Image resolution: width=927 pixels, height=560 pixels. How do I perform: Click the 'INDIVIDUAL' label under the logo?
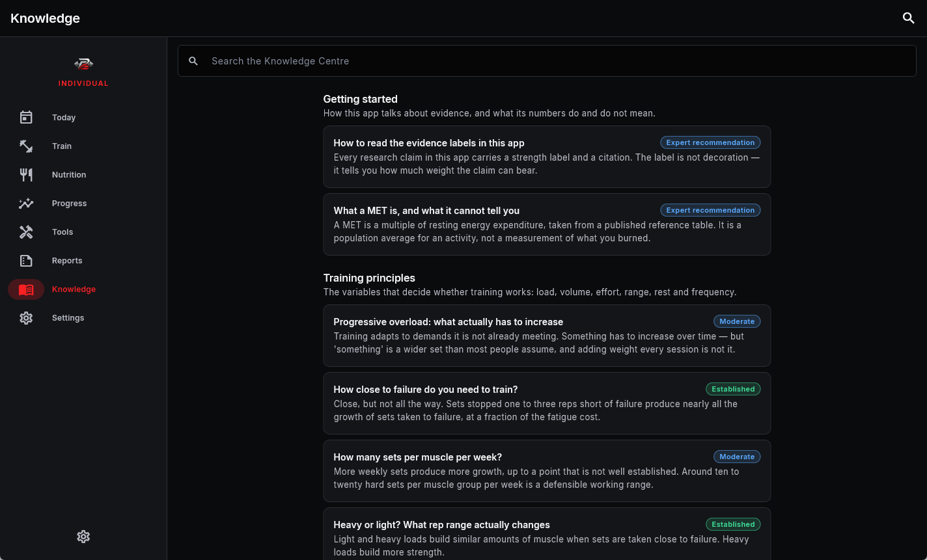pos(83,83)
